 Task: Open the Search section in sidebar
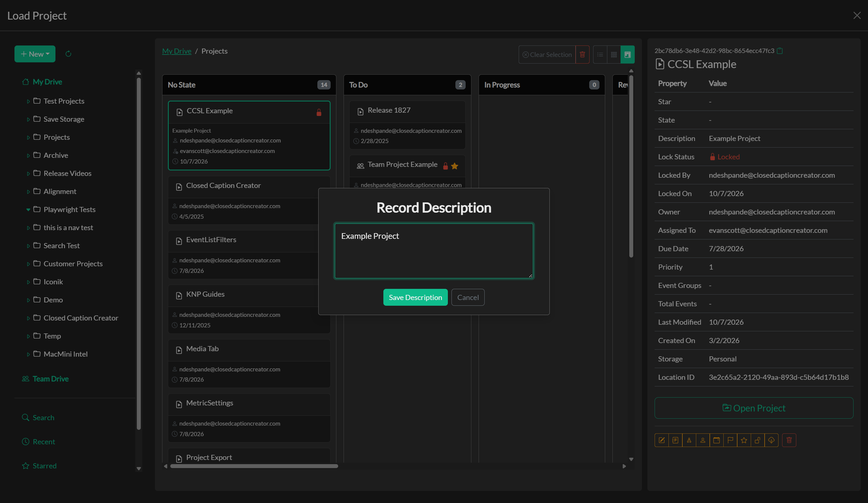pos(38,417)
